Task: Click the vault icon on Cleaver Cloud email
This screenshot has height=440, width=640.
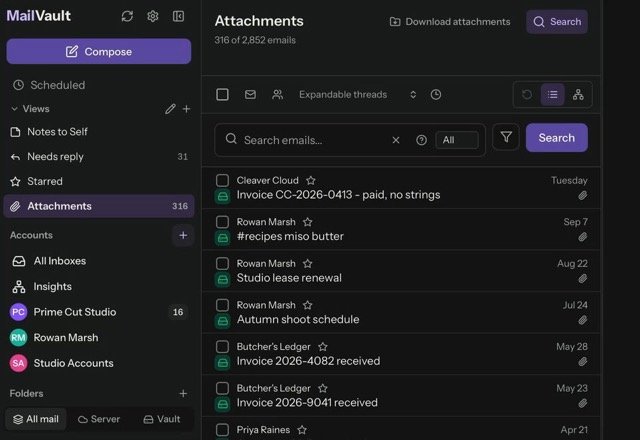Action: (x=222, y=197)
